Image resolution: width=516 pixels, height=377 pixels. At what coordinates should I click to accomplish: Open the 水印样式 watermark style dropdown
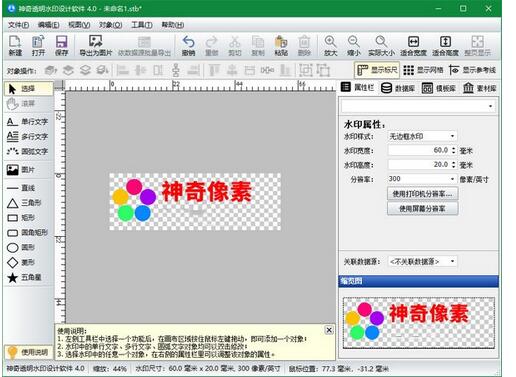tap(422, 136)
